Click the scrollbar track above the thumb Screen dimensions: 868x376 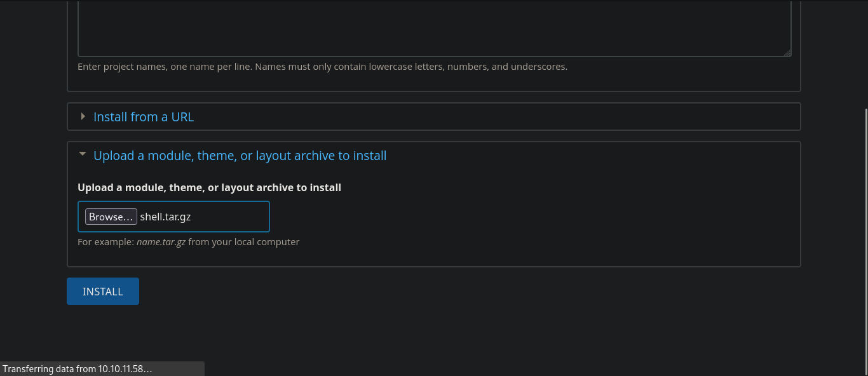(865, 51)
